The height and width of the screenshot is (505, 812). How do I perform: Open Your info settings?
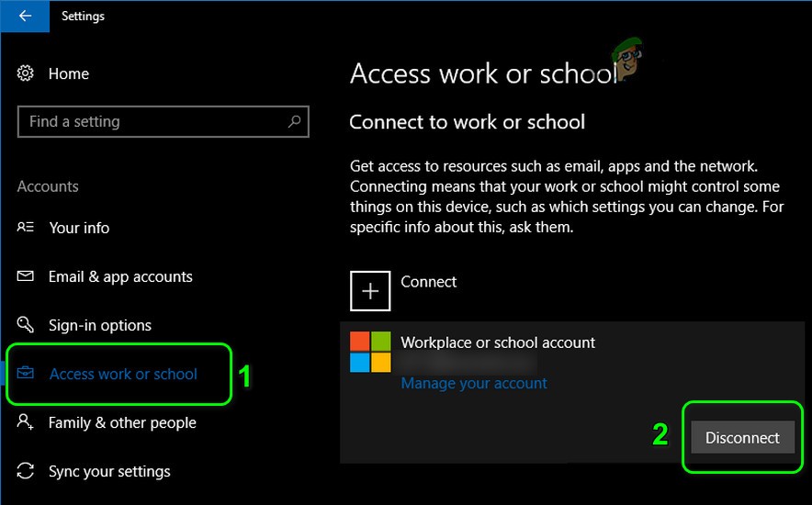(x=79, y=228)
